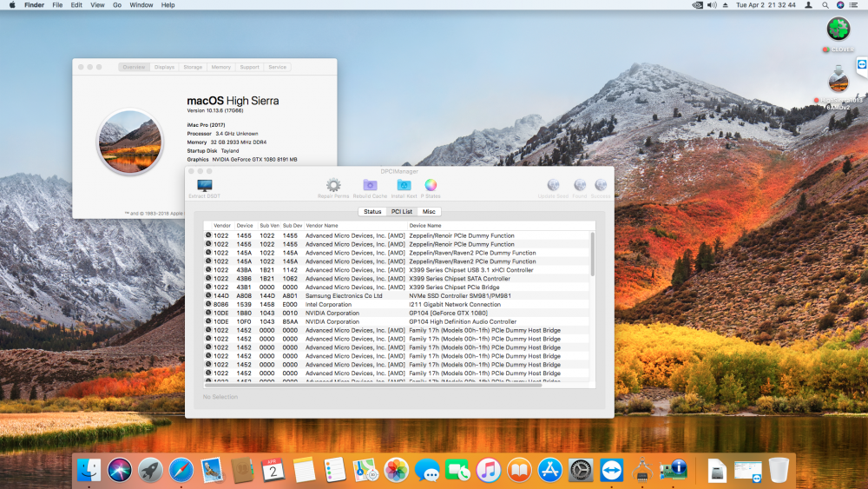Screen dimensions: 868x489
Task: Open iTunes in the Dock
Action: [x=488, y=470]
